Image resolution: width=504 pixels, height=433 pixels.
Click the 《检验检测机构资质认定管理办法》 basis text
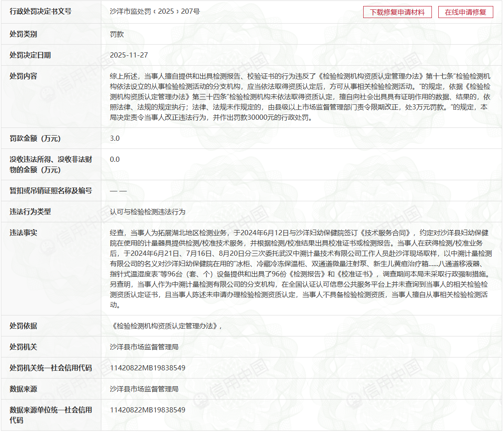(x=166, y=326)
